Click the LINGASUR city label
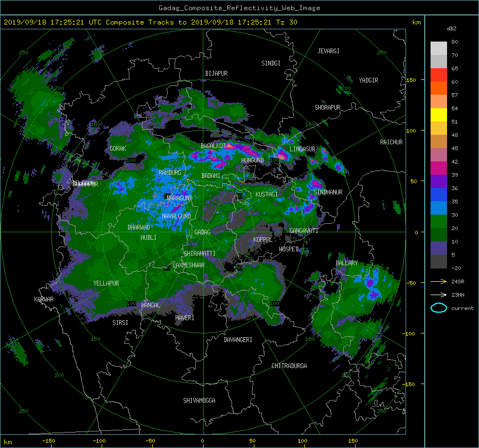This screenshot has width=479, height=448. coord(302,149)
